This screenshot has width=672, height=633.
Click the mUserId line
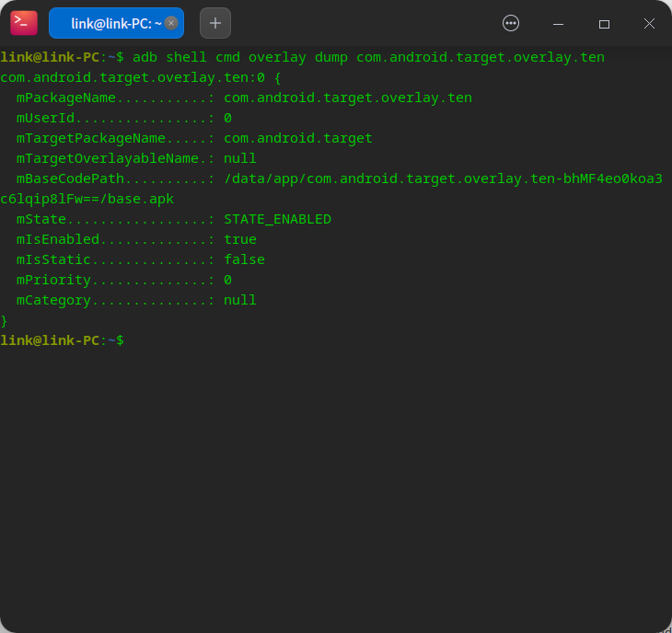124,118
